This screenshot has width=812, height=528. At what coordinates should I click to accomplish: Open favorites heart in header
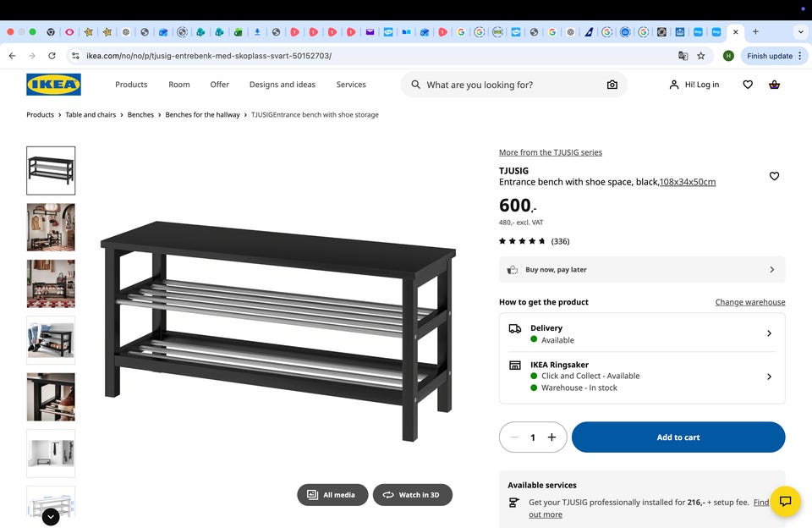pyautogui.click(x=748, y=85)
